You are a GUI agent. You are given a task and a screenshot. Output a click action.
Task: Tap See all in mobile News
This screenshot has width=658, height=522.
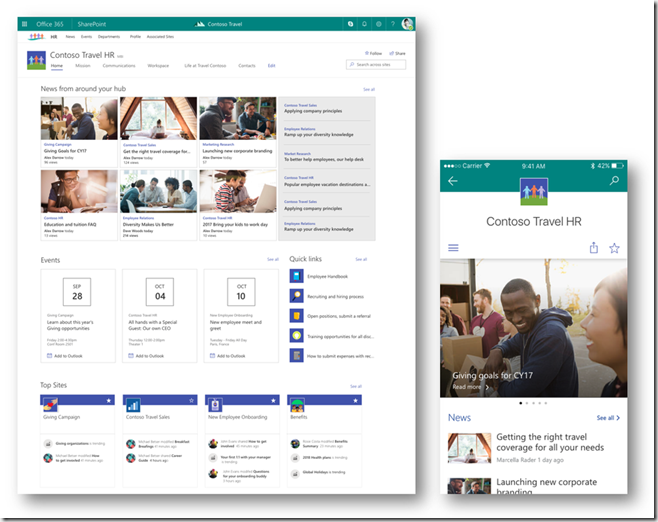coord(608,418)
